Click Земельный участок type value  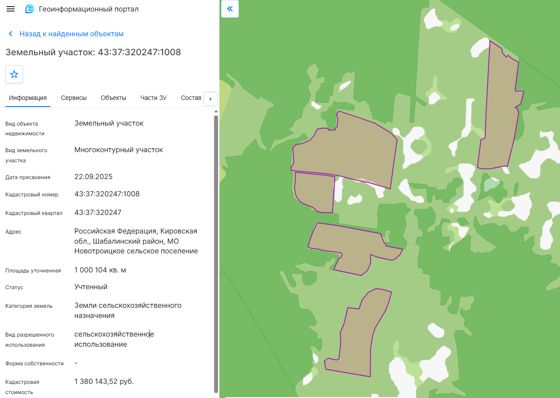click(x=109, y=123)
